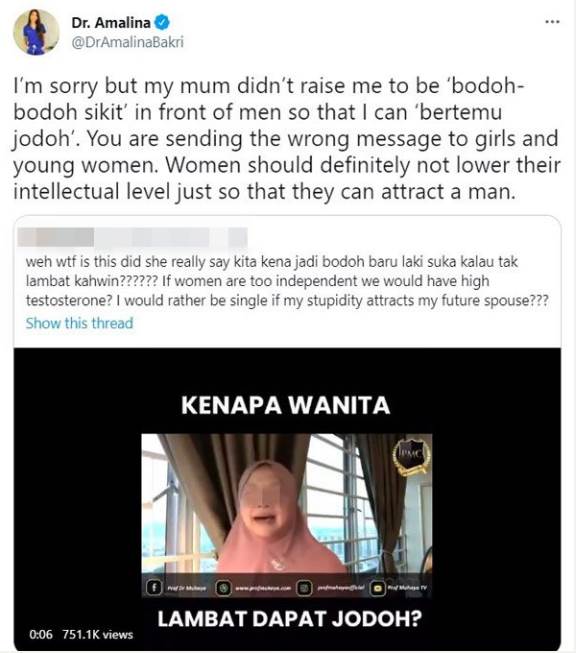The image size is (576, 653).
Task: Click the main tweet text about 'bertemu jodoh'
Action: point(287,139)
